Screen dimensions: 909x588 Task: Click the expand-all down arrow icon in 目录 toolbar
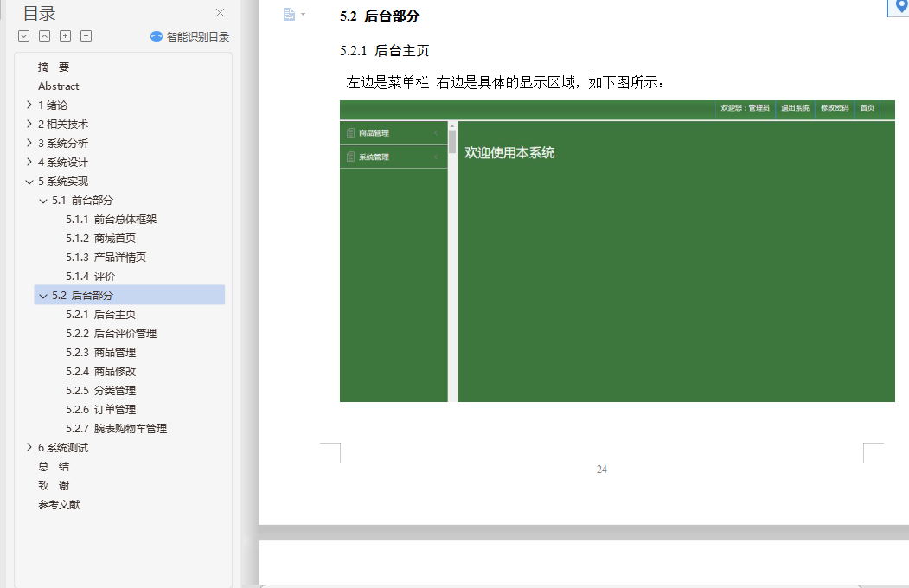[x=23, y=36]
